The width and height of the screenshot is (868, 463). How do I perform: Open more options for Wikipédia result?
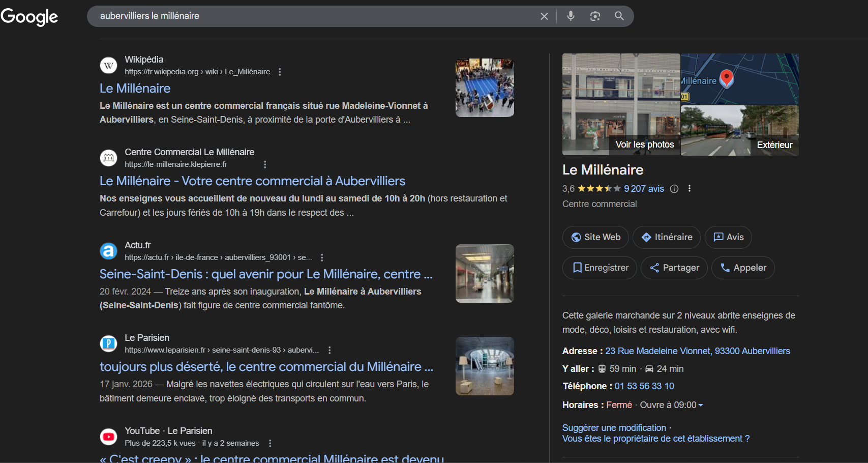(280, 72)
